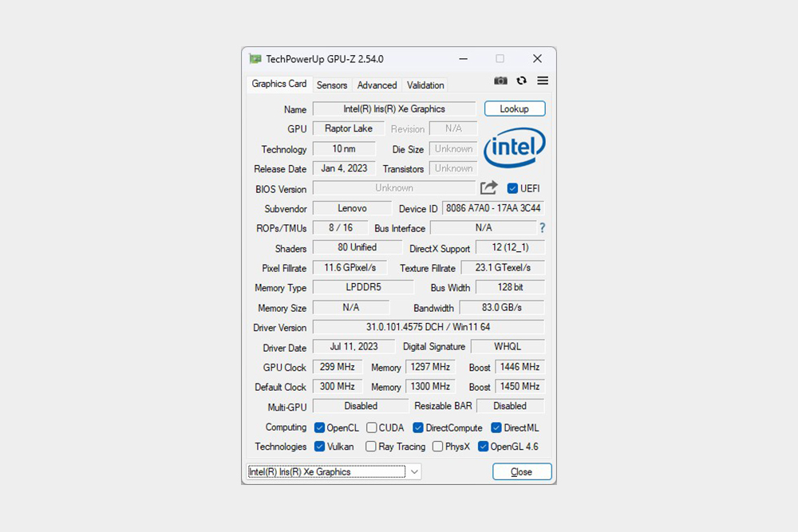The width and height of the screenshot is (798, 532).
Task: Click the GPU field showing Raptor Lake
Action: pos(349,128)
